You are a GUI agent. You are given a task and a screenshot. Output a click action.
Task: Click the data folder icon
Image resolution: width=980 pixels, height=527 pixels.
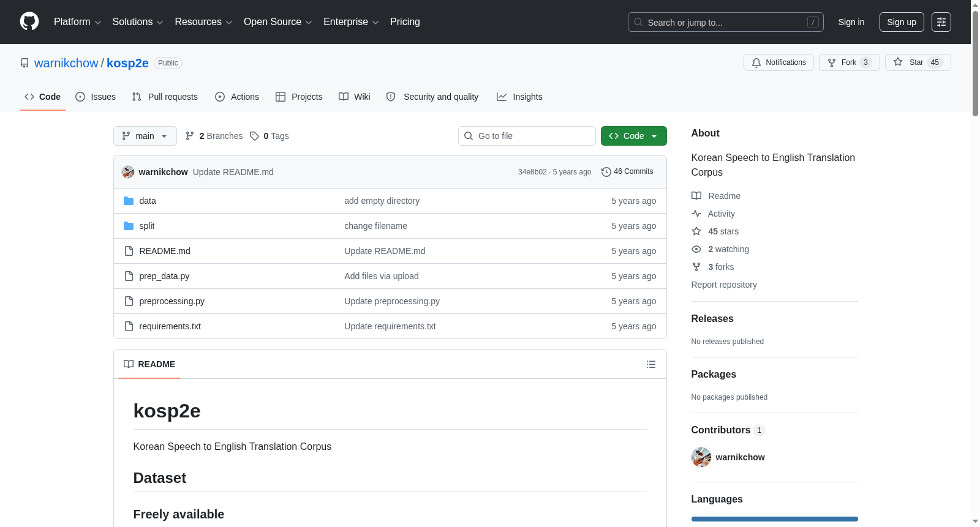tap(129, 201)
